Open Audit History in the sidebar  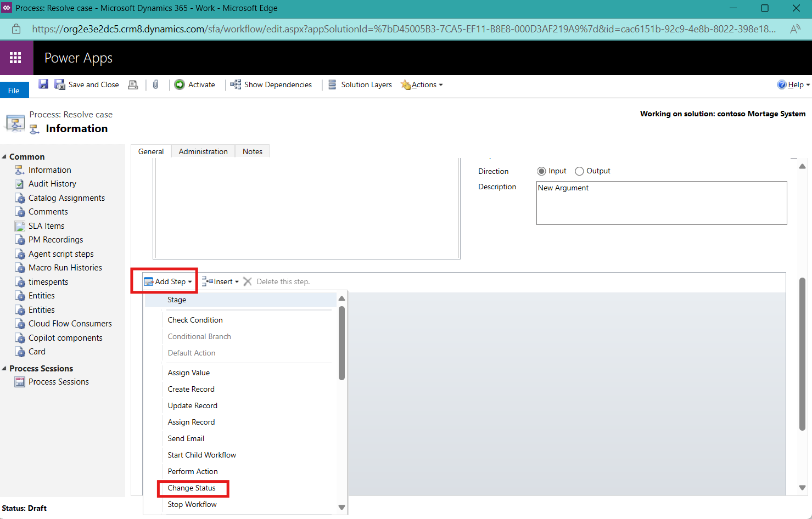point(52,184)
